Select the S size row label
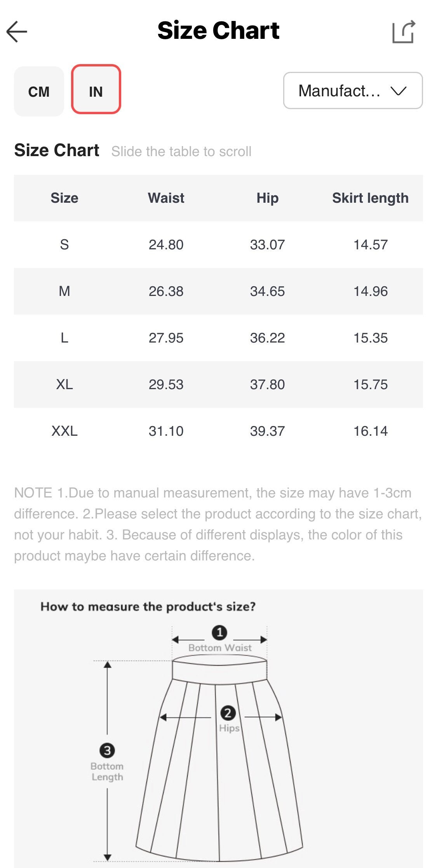The width and height of the screenshot is (437, 868). click(64, 245)
